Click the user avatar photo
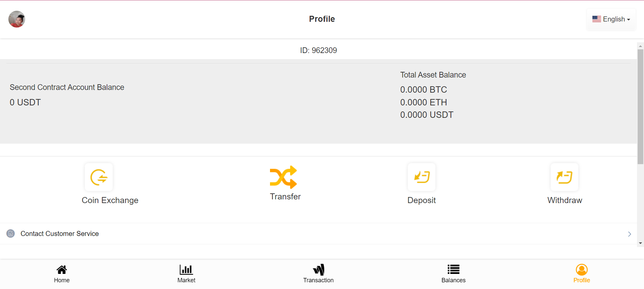The width and height of the screenshot is (644, 289). (x=17, y=19)
